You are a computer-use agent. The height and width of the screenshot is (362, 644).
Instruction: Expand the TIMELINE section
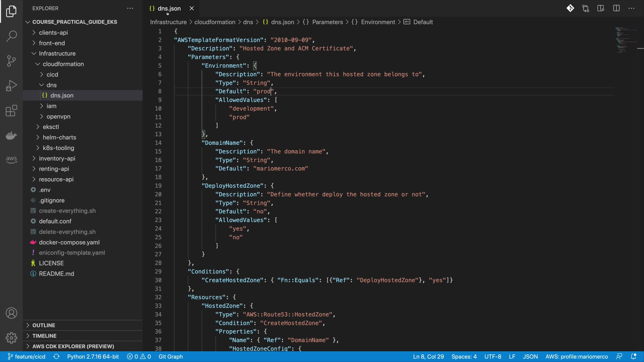44,336
